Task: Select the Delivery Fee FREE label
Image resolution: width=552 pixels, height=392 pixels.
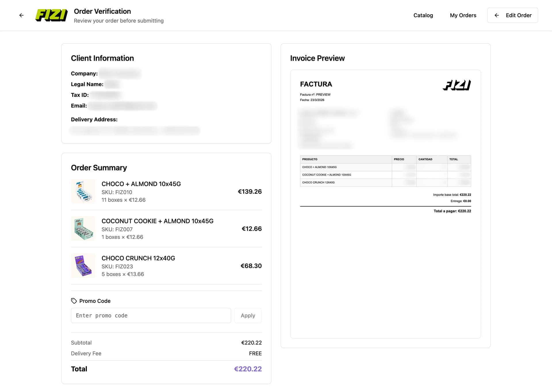Action: 255,353
